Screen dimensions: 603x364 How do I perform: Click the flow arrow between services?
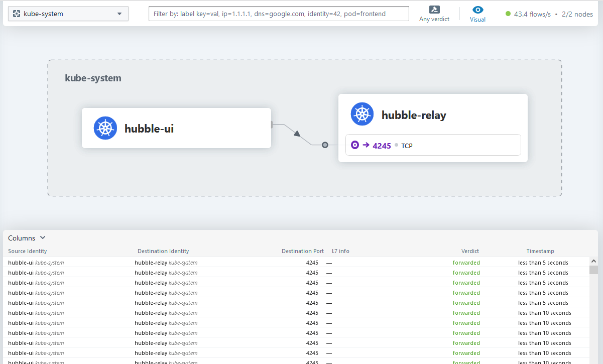point(297,134)
